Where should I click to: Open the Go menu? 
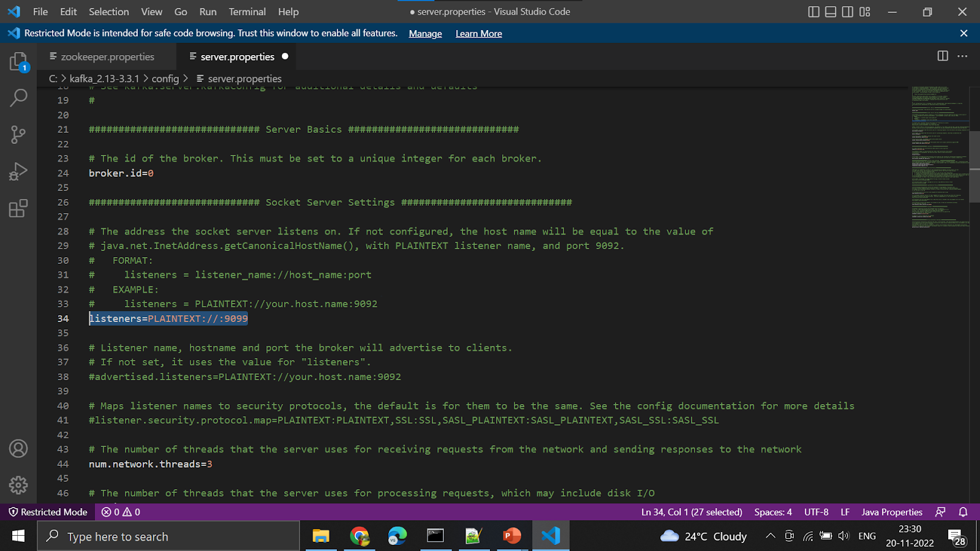[181, 12]
